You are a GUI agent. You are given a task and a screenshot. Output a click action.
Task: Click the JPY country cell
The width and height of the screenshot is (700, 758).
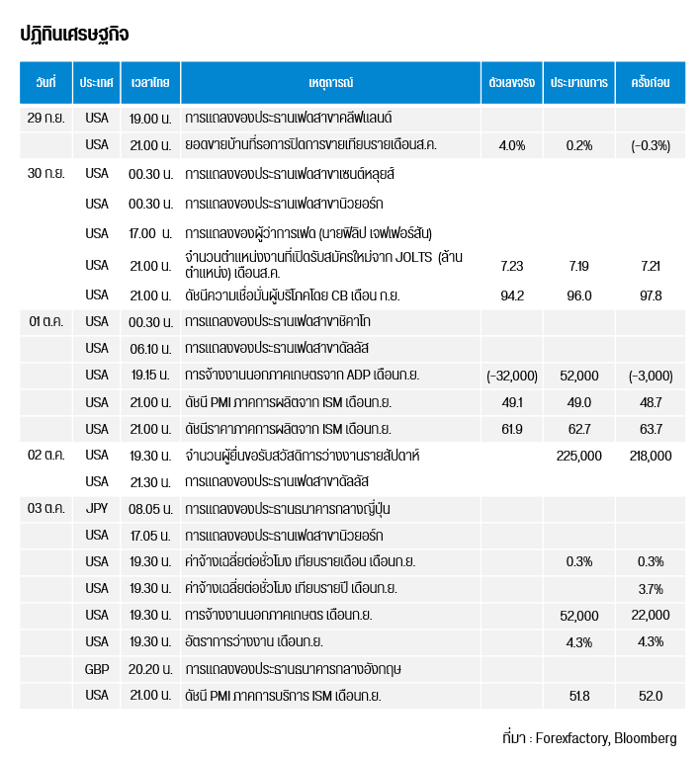point(97,508)
